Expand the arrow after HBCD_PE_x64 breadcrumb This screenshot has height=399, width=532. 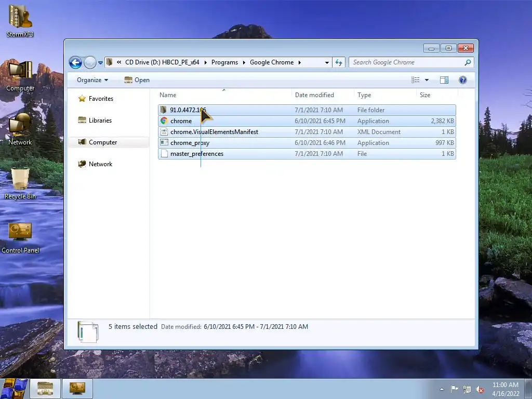coord(206,62)
